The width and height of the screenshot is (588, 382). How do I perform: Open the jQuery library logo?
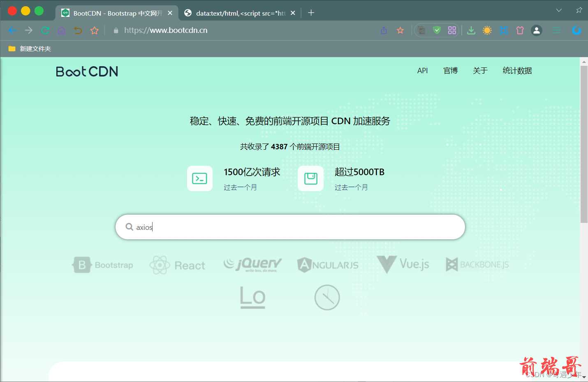[x=252, y=264]
